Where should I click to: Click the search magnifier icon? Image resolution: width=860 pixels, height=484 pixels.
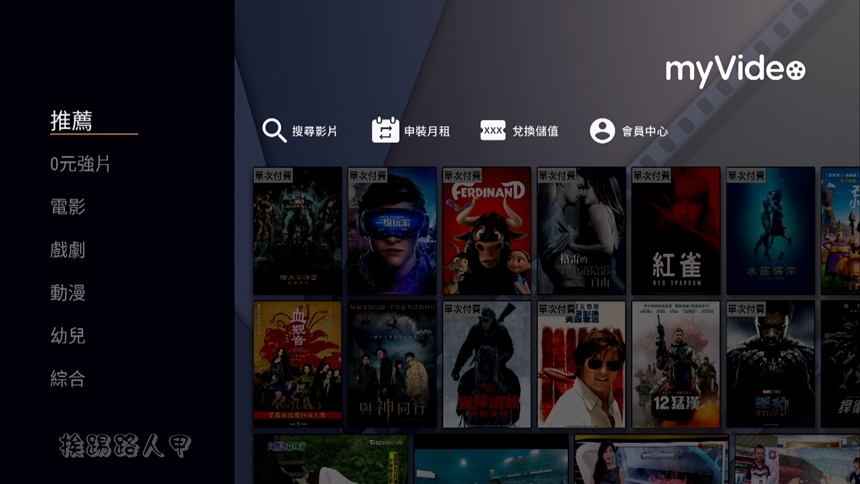point(274,131)
